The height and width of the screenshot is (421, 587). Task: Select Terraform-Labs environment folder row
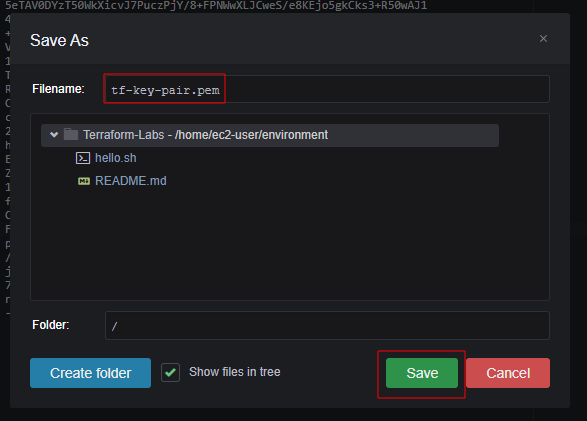270,135
